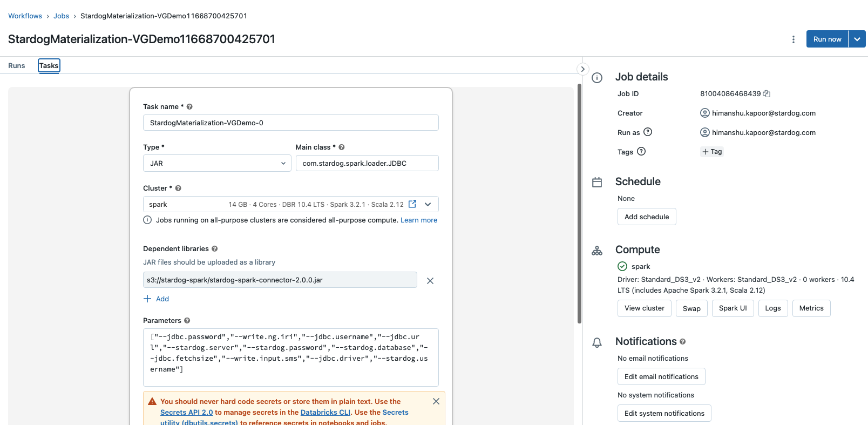Click inside the Parameters text area

pos(291,357)
